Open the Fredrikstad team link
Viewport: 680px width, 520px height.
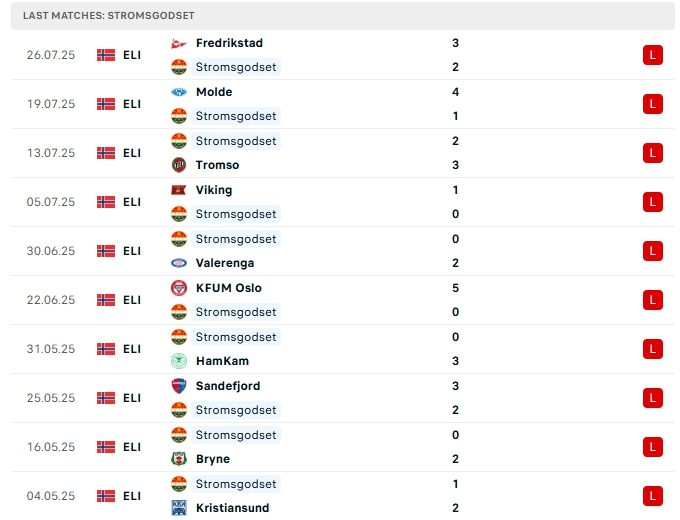[229, 43]
